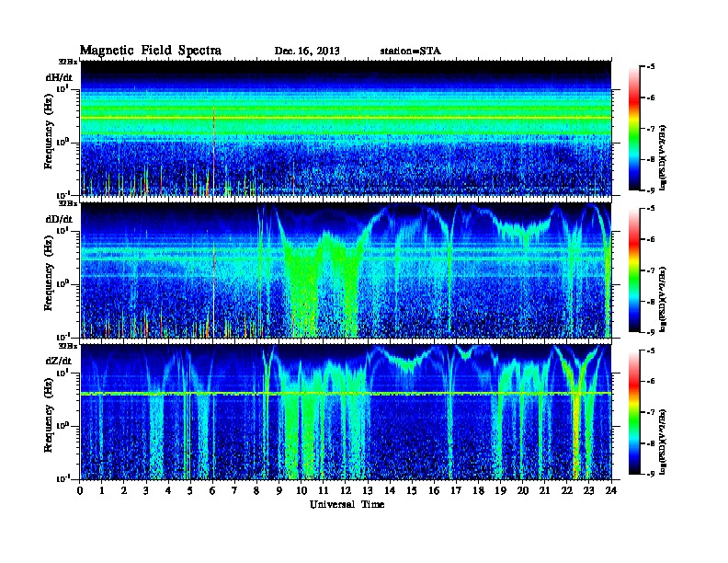
Task: Click the -7 tick of dH/dt color bar
Action: [x=651, y=129]
